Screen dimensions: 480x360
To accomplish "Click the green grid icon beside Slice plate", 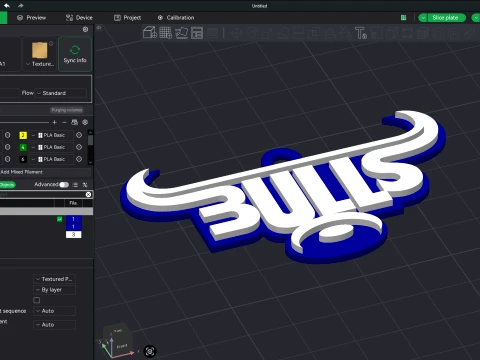I will tap(403, 18).
